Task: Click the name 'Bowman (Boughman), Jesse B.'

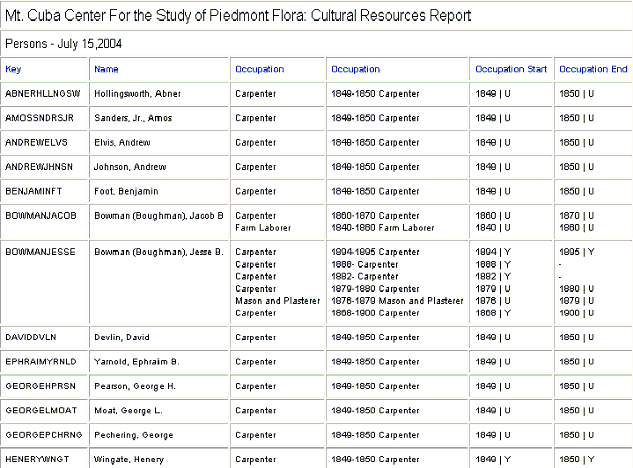Action: tap(159, 252)
